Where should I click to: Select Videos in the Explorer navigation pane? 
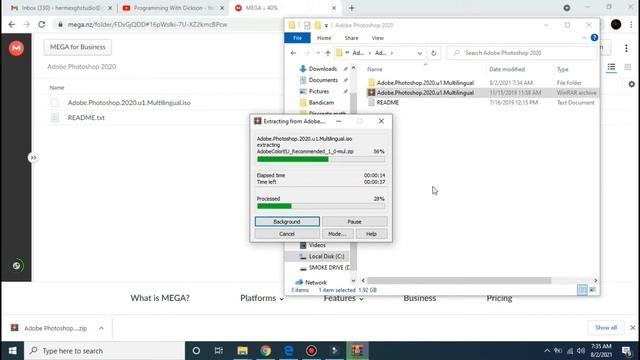pos(317,245)
